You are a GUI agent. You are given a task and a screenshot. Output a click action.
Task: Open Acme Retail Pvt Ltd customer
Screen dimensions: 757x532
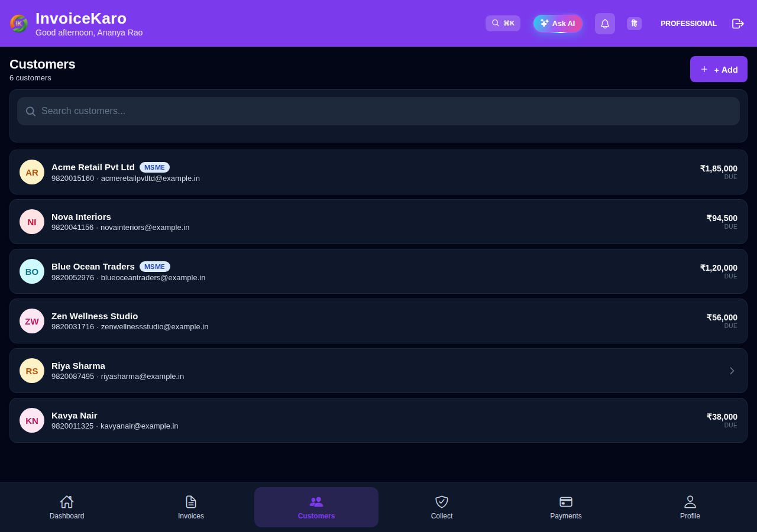click(x=378, y=172)
